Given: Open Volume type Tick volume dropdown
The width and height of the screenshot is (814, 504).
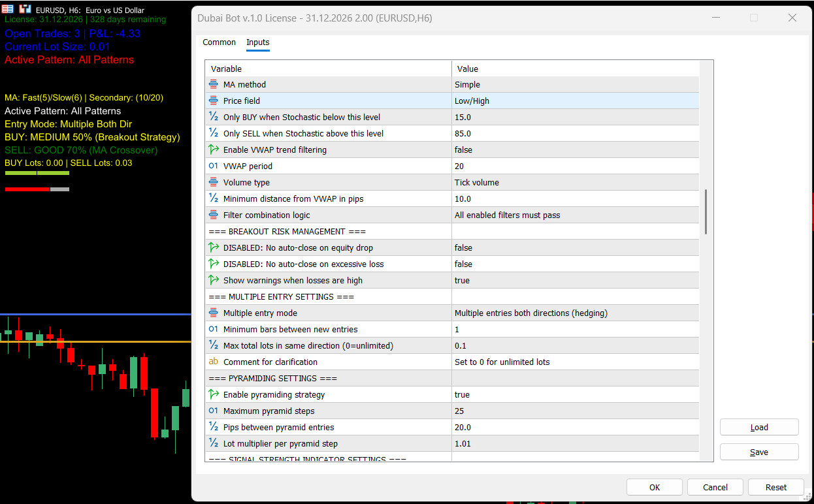Looking at the screenshot, I should coord(576,182).
